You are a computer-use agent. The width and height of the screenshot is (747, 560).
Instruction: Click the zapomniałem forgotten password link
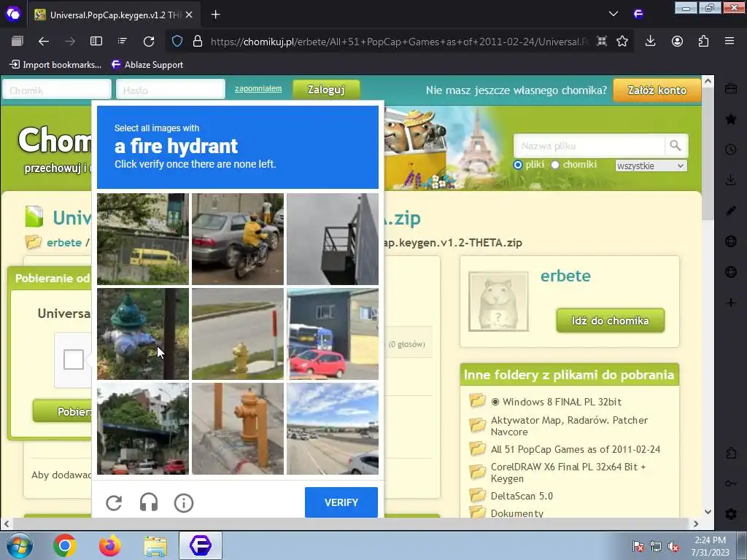coord(258,88)
